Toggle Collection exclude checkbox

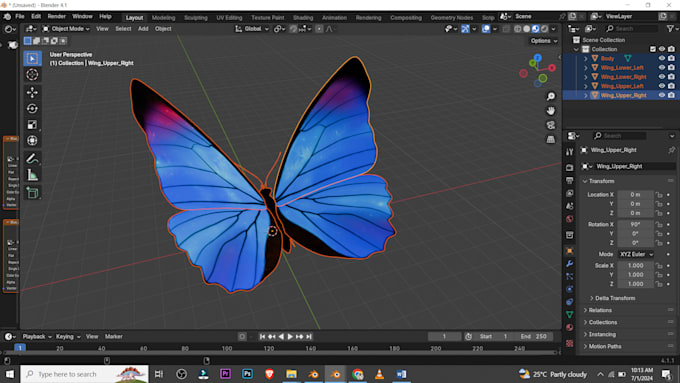pyautogui.click(x=653, y=49)
